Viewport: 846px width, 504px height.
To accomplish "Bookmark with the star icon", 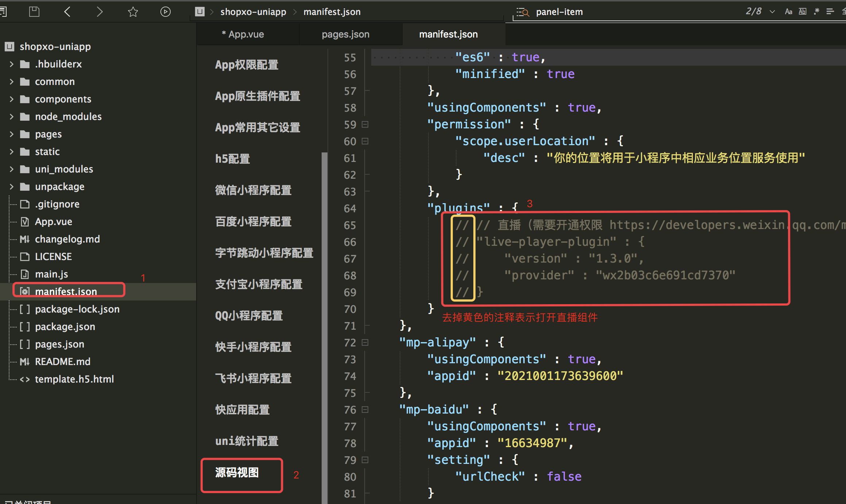I will click(x=133, y=12).
